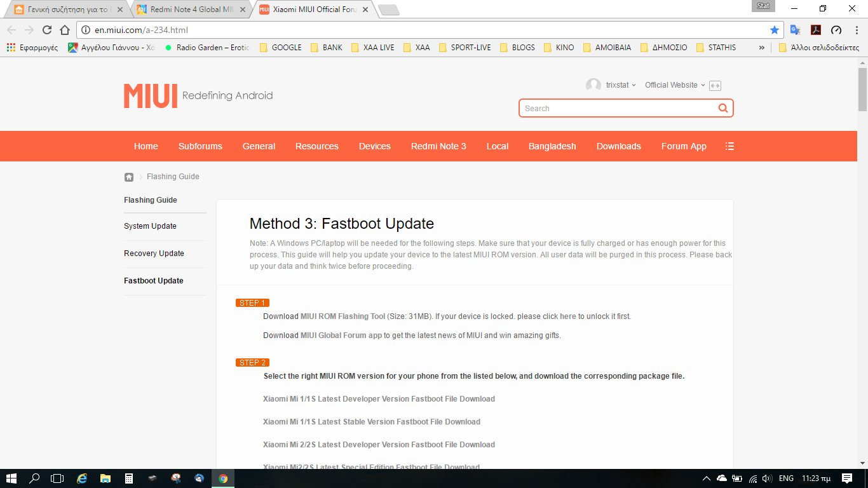Screen dimensions: 868x488
Task: Open the Windows Start menu
Action: 11,478
